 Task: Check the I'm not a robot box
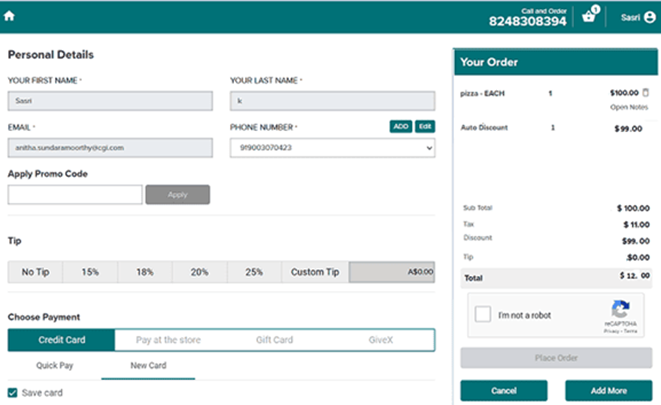click(484, 315)
